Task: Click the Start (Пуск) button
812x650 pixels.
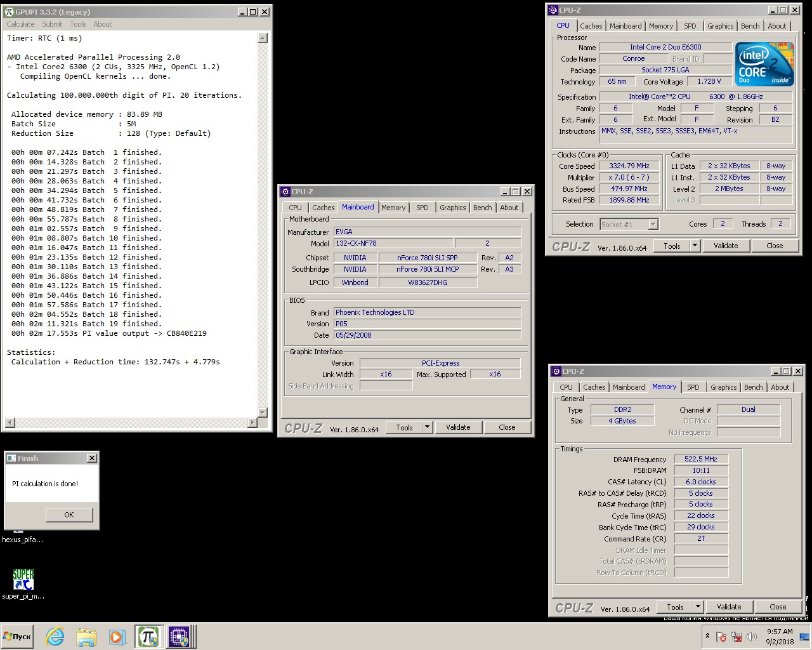Action: pos(17,637)
